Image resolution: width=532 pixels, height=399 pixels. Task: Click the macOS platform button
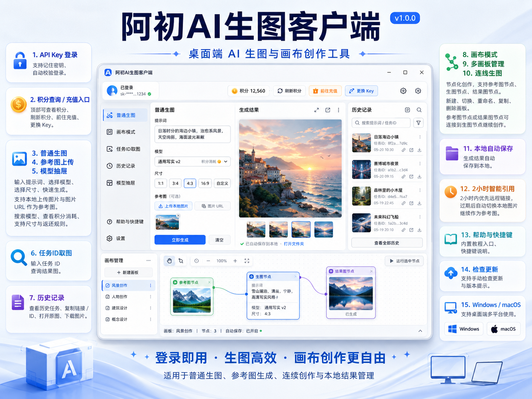503,329
